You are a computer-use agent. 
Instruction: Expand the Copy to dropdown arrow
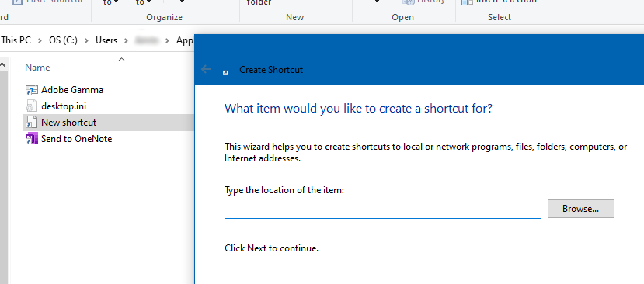149,2
